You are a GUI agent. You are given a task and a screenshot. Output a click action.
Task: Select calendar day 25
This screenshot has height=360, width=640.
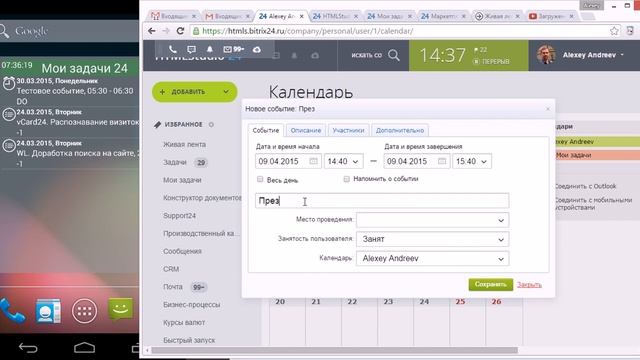click(460, 302)
